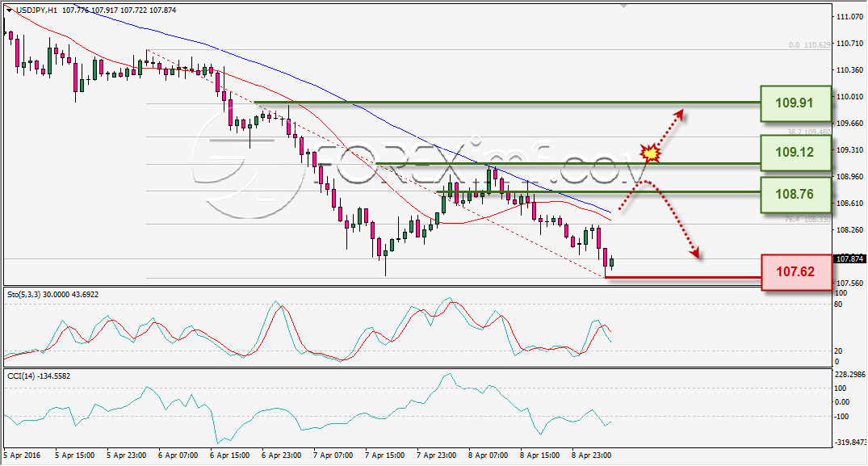The width and height of the screenshot is (868, 466).
Task: Click the 228.2986 value on CCI scale
Action: (x=849, y=374)
